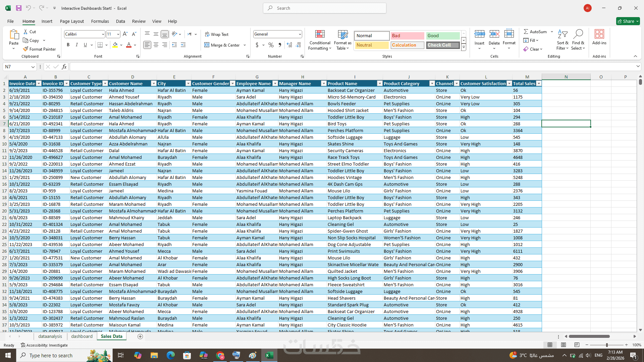Click the Share button
644x362 pixels.
tap(628, 21)
